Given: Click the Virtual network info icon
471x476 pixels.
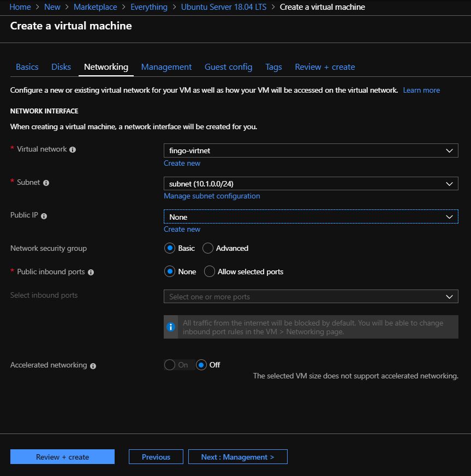Looking at the screenshot, I should (73, 149).
